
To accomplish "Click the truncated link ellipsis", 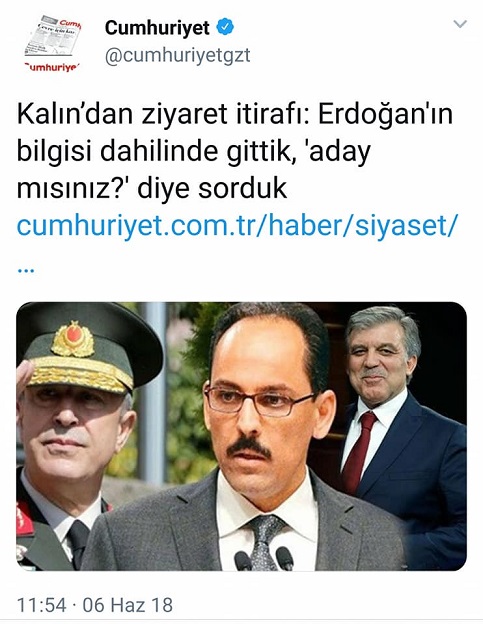I will click(x=26, y=270).
